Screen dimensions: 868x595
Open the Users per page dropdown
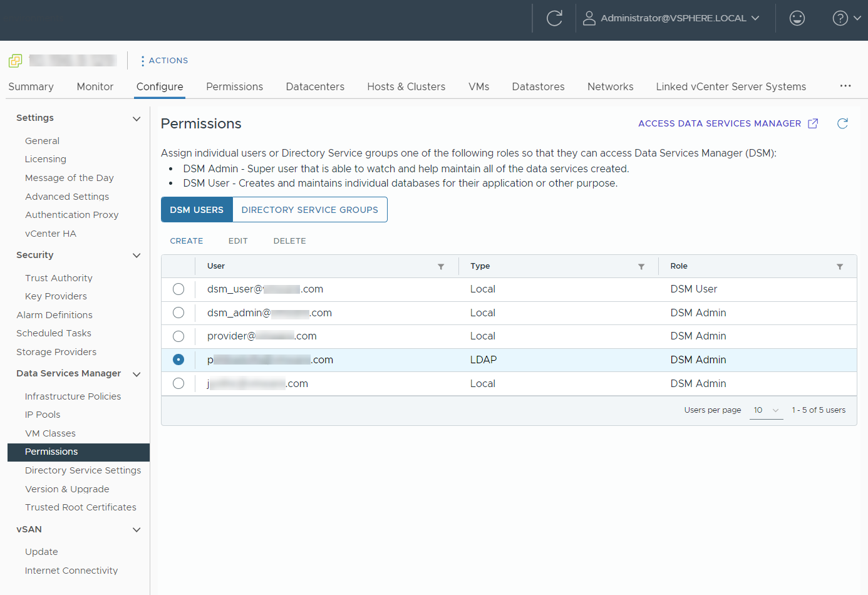pos(766,410)
